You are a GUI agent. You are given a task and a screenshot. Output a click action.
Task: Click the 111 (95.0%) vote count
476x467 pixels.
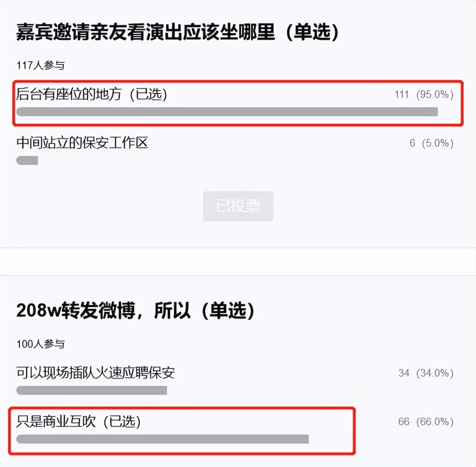click(x=424, y=94)
